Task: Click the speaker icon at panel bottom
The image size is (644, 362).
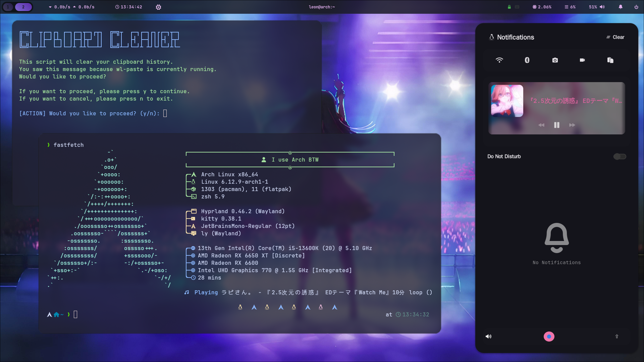Action: pos(488,336)
